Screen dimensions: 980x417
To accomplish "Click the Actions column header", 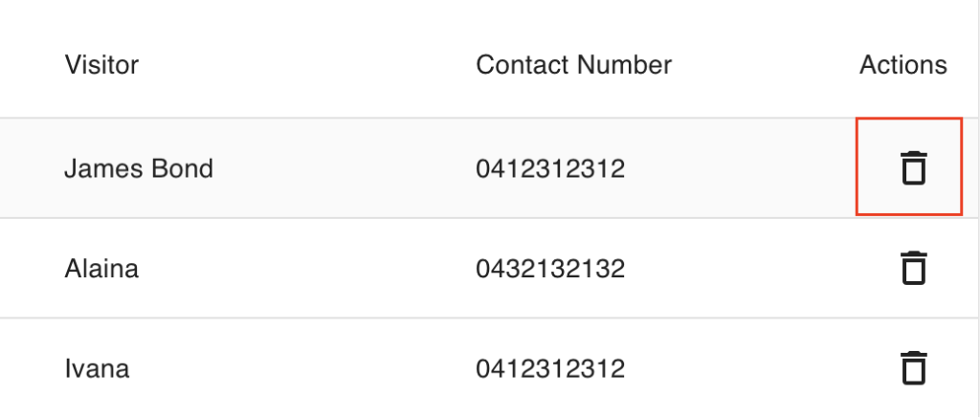I will 902,65.
